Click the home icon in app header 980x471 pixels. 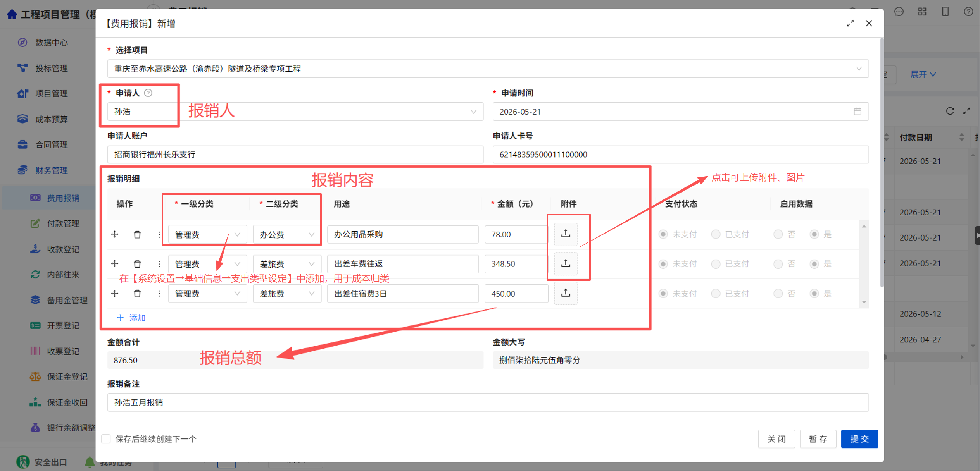click(x=12, y=14)
